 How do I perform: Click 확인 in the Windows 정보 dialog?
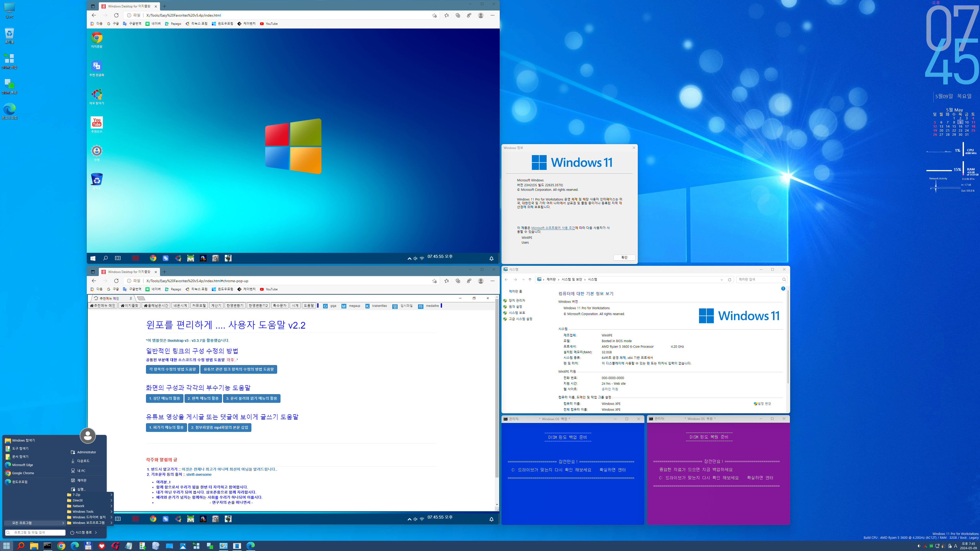624,257
